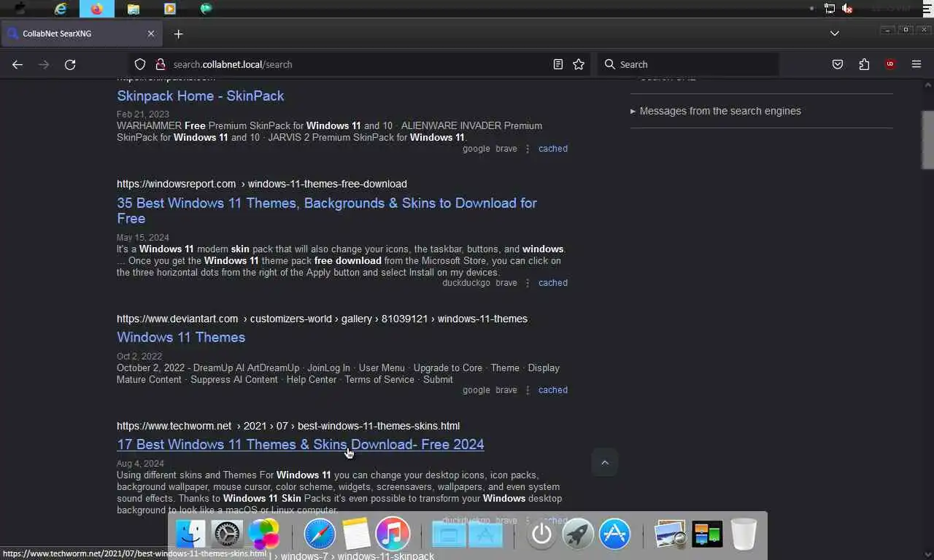This screenshot has height=560, width=934.
Task: Open iTunes music from the dock
Action: [393, 534]
